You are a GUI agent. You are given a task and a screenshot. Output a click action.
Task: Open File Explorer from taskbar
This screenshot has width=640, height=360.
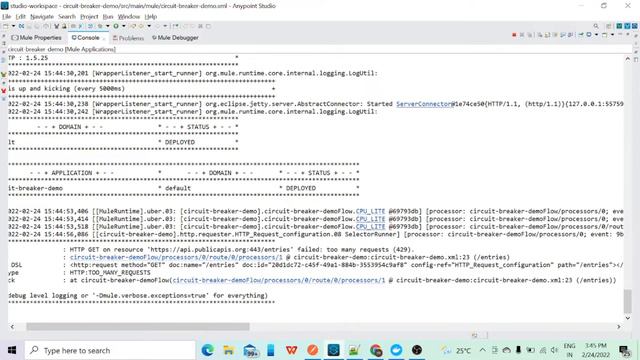pos(229,350)
